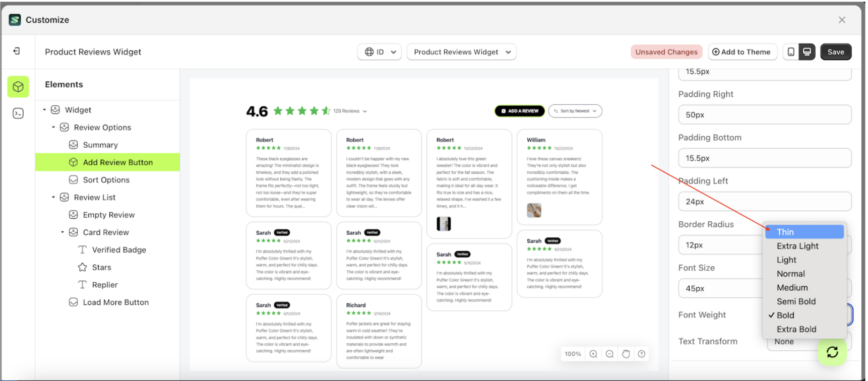Select the checked Bold font weight option

tap(804, 315)
